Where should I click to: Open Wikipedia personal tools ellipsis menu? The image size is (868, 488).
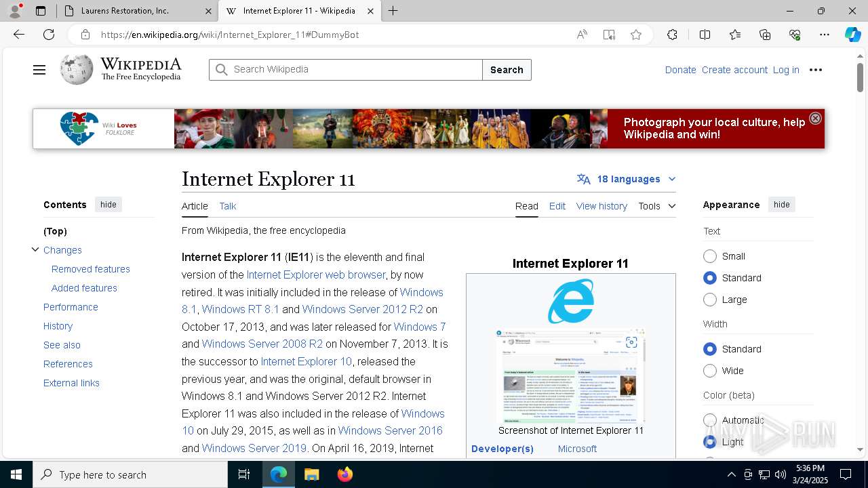816,70
